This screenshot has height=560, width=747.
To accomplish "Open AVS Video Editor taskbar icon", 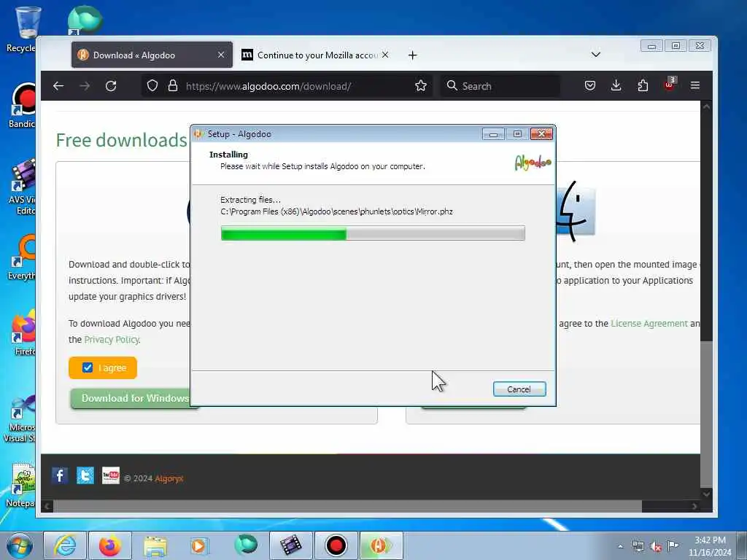I will 290,545.
